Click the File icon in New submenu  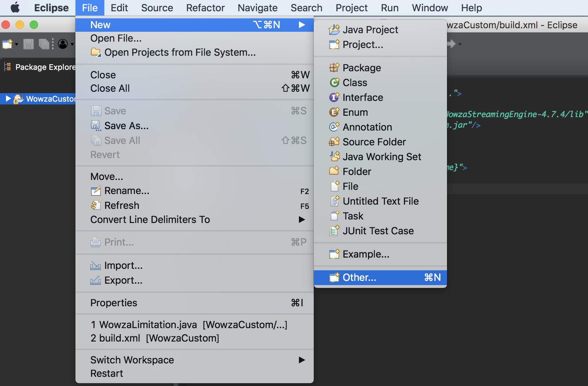[x=335, y=186]
